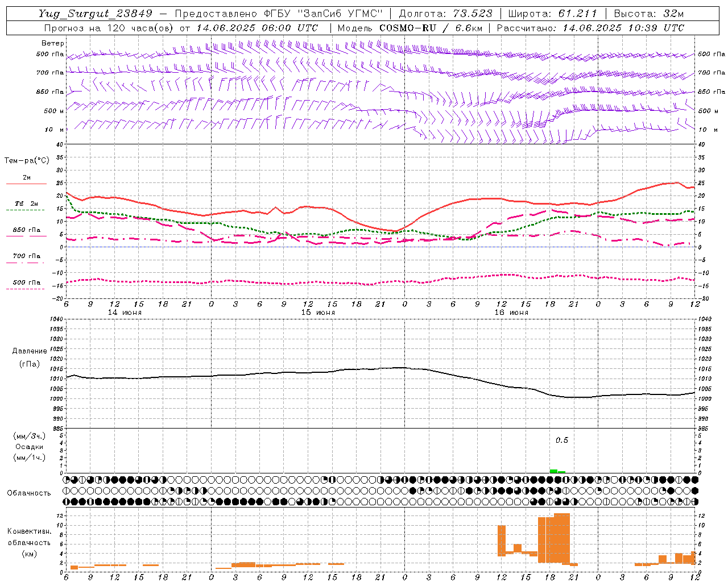Select the forecast start time 14.06.2025 06:00 UTC

(x=257, y=28)
